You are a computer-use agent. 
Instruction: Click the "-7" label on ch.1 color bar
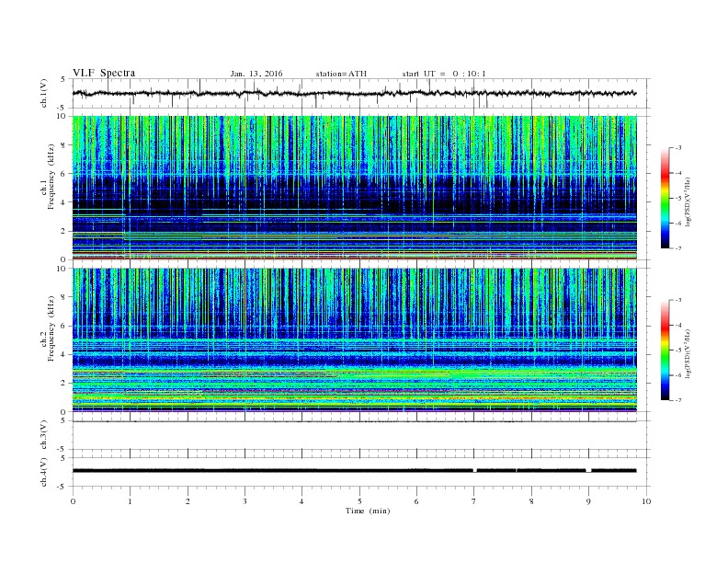[678, 248]
